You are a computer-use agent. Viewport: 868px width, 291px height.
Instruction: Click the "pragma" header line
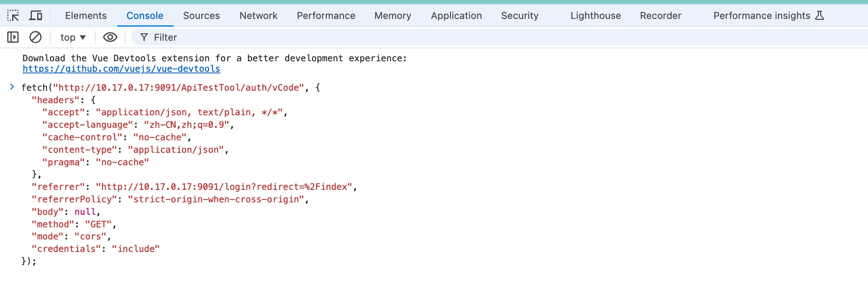96,162
